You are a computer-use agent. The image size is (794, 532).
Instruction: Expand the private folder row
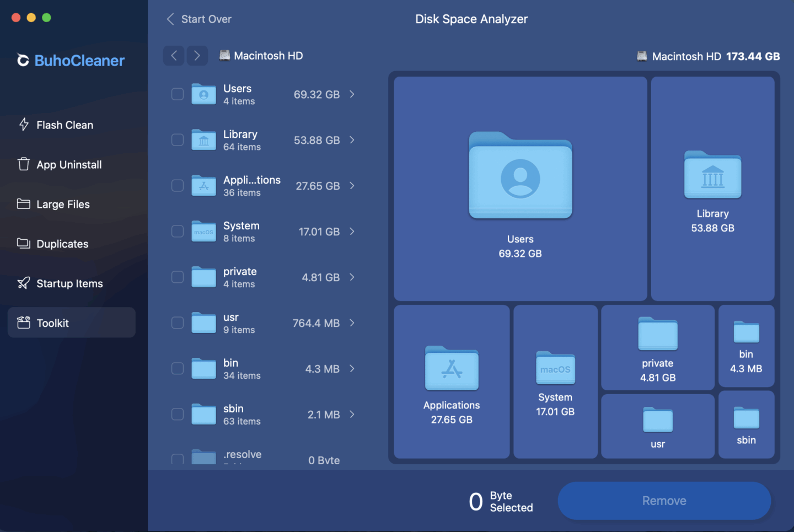pos(352,277)
